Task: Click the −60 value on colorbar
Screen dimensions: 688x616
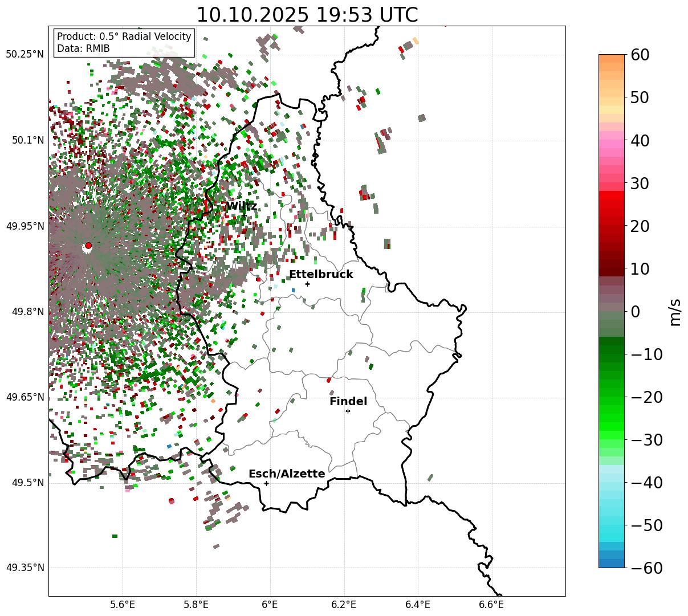Action: (x=646, y=568)
